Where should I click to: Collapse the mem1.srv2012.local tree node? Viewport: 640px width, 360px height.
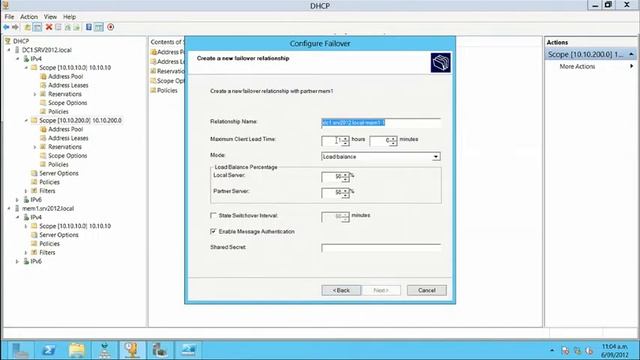pyautogui.click(x=9, y=209)
